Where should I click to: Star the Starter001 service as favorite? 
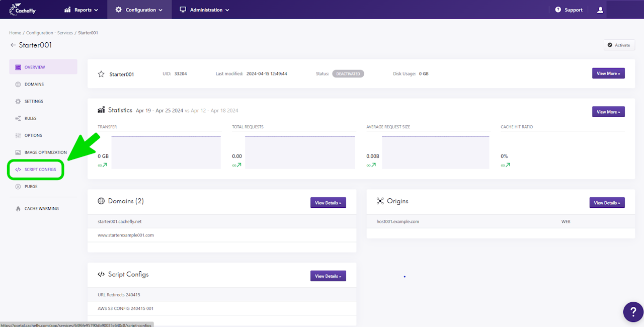tap(101, 74)
